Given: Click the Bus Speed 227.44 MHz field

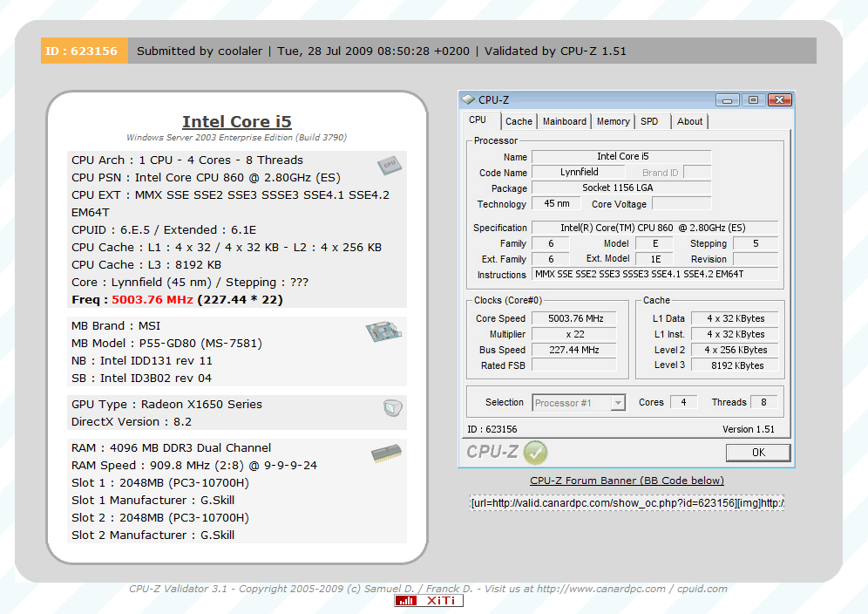Looking at the screenshot, I should point(574,350).
